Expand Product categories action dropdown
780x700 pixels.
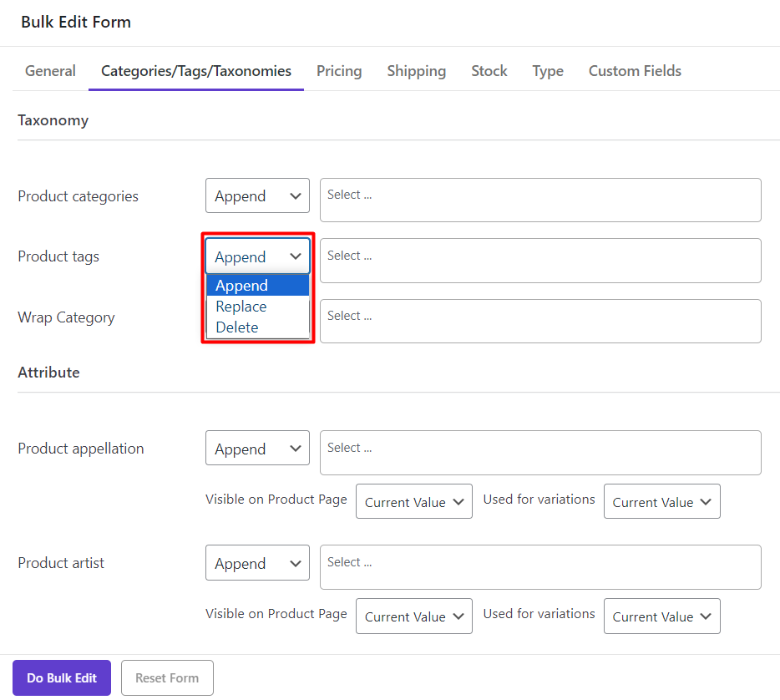pyautogui.click(x=257, y=196)
